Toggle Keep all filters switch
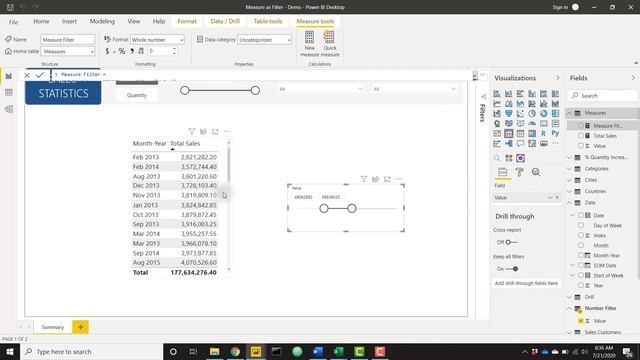The height and width of the screenshot is (360, 640). tap(512, 269)
